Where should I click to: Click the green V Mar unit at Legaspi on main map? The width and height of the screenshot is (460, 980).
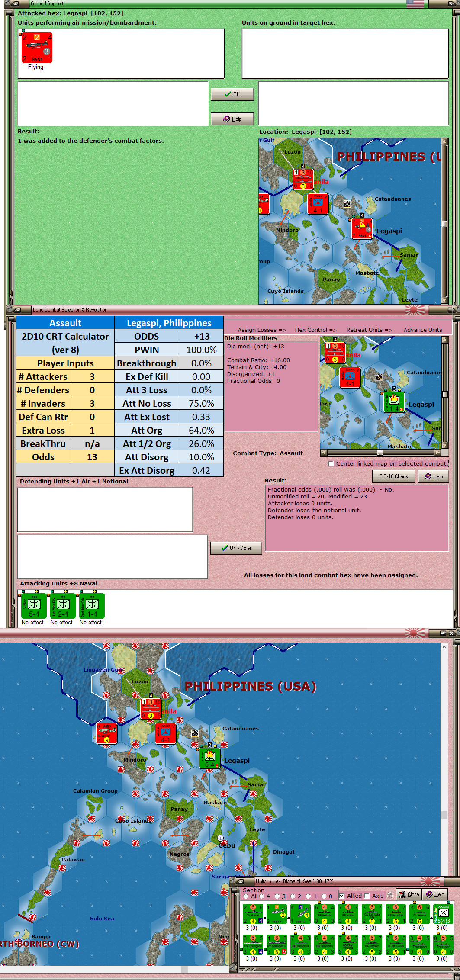(x=210, y=758)
